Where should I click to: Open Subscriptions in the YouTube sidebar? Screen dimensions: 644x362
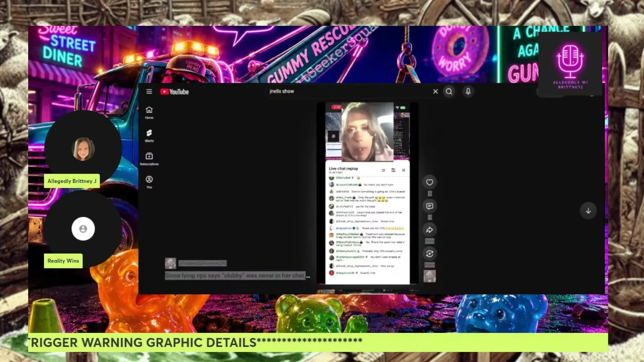point(149,159)
